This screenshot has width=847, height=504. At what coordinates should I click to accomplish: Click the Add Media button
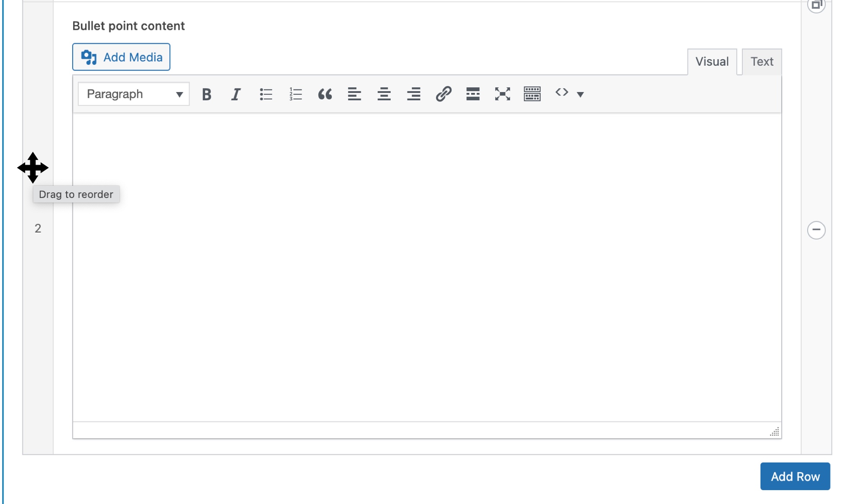(121, 57)
